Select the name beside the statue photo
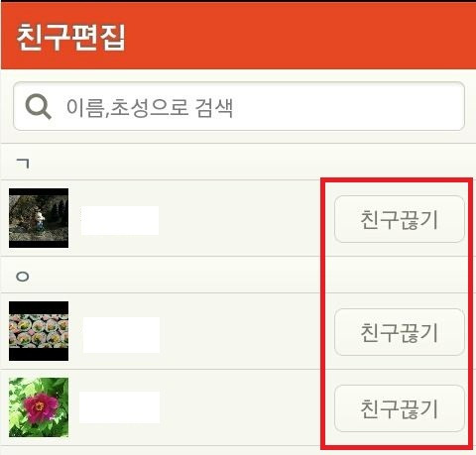 [120, 220]
